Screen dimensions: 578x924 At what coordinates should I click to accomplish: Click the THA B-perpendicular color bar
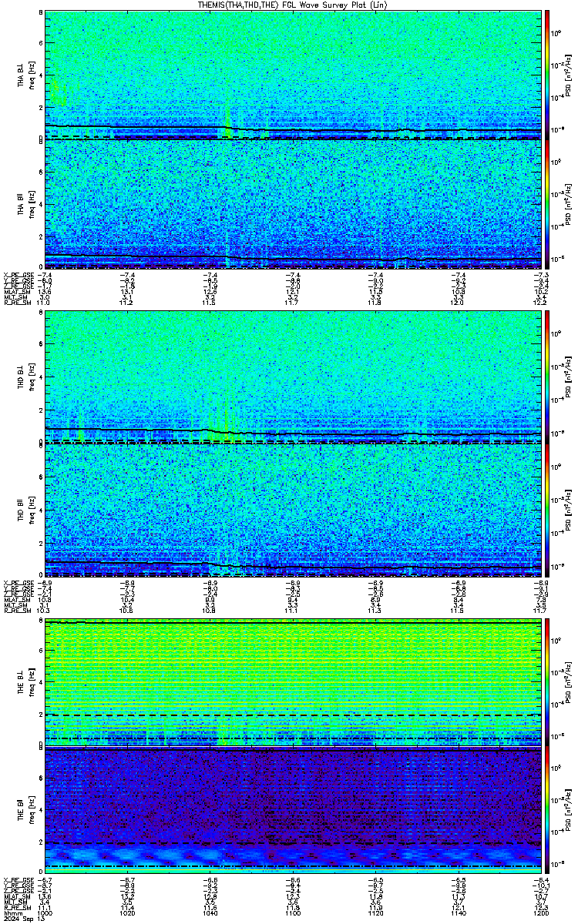(x=547, y=75)
